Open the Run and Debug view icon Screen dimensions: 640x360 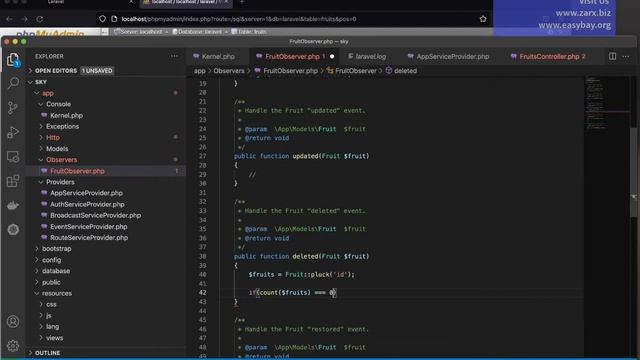click(x=13, y=132)
